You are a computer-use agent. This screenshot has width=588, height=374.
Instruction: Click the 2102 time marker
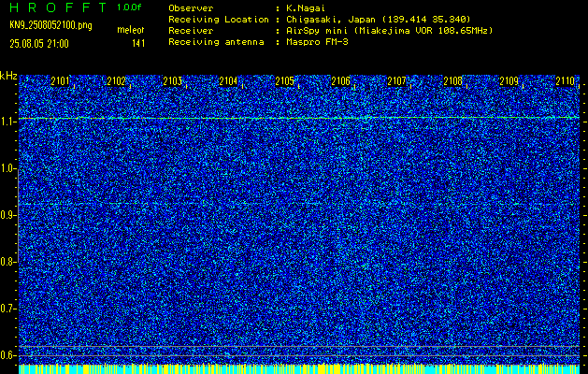click(x=116, y=81)
